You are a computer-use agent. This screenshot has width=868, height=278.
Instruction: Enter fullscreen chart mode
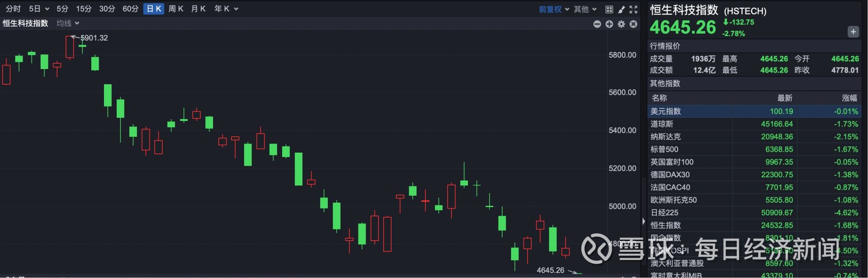634,9
